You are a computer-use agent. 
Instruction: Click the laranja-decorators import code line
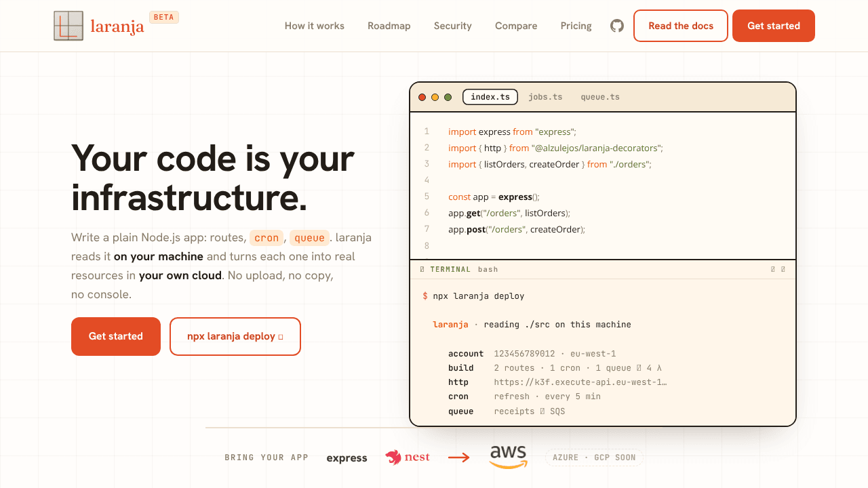coord(555,148)
